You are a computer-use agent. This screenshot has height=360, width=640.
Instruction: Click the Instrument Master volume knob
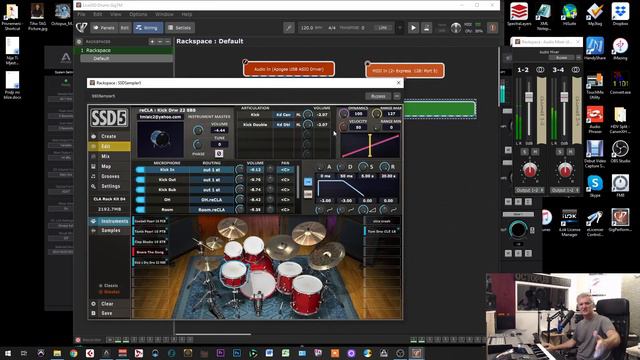(198, 131)
